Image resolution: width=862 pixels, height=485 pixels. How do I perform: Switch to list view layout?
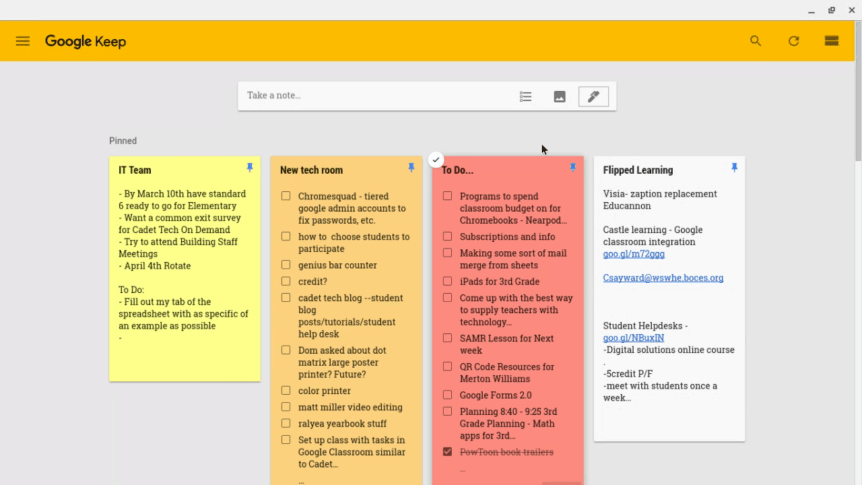pos(831,41)
